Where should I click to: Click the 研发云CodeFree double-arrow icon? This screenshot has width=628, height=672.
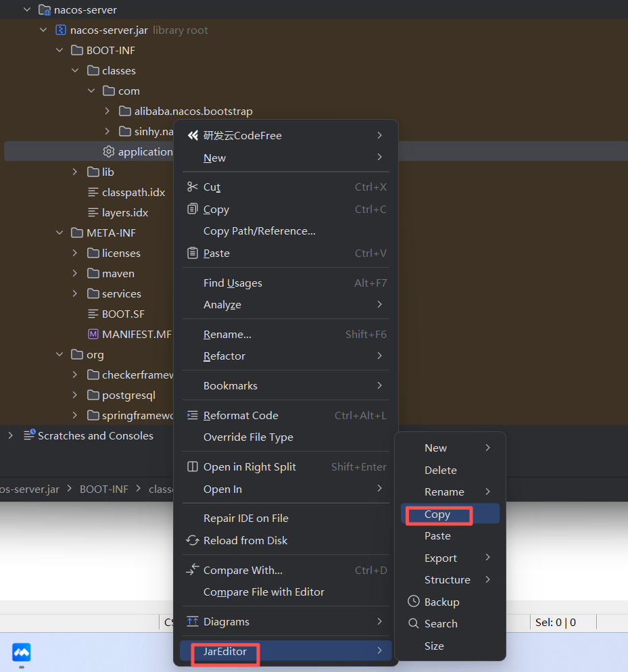[193, 135]
